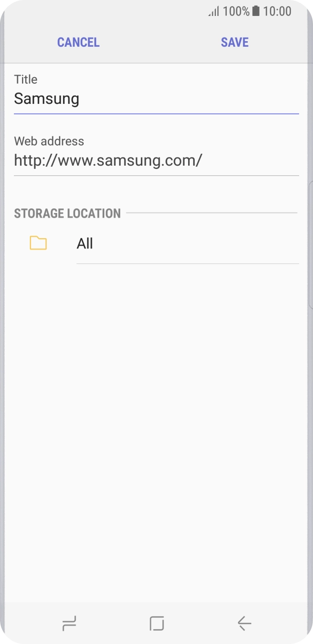Screen dimensions: 313x644
Task: Select the Recents navigation icon
Action: (x=69, y=622)
